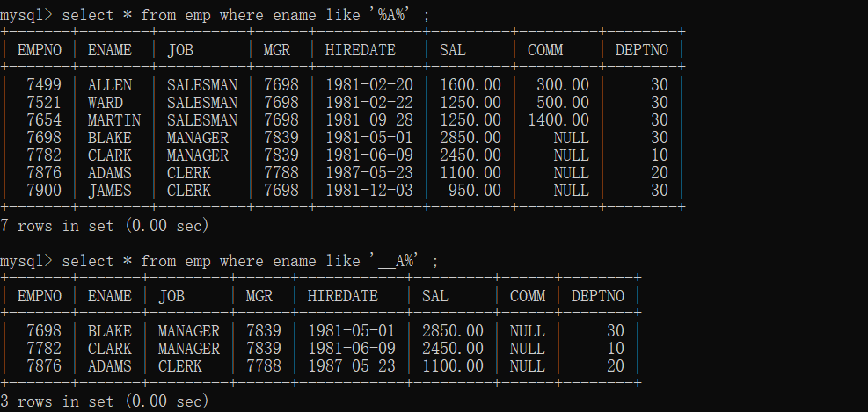Click CLERK in the three-row result table

[180, 366]
